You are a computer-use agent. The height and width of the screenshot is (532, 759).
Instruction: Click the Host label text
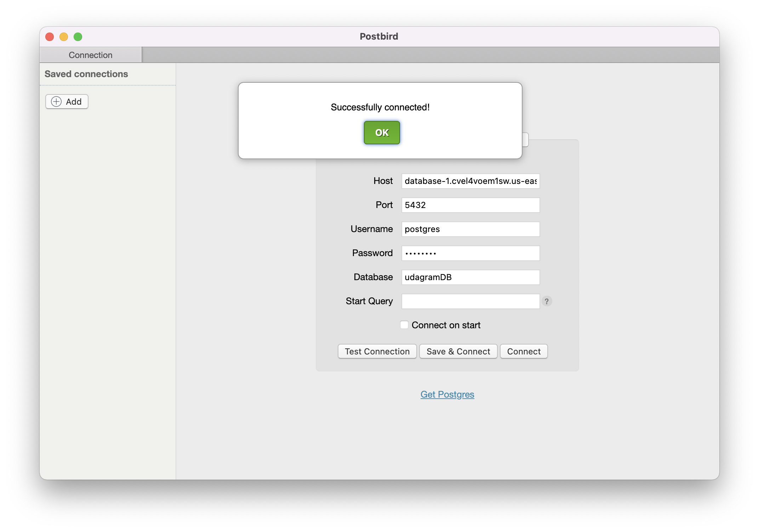pyautogui.click(x=383, y=181)
